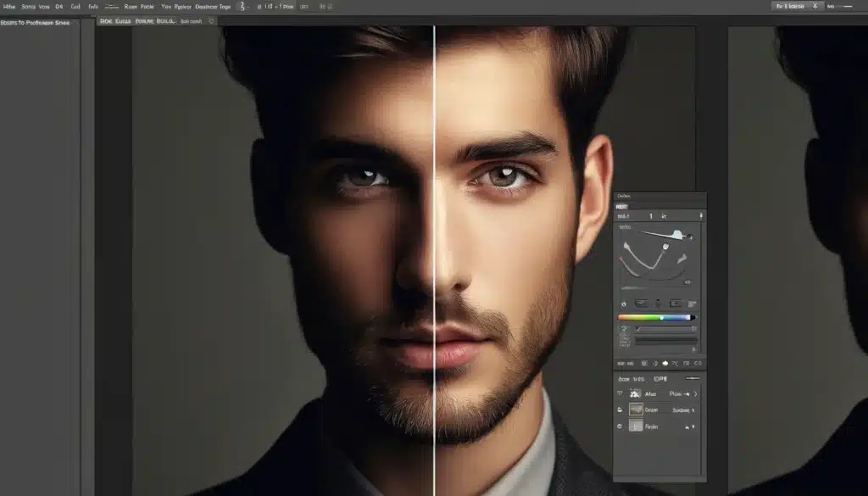This screenshot has width=868, height=496.
Task: Select the 'Afuc' layer thumbnail
Action: click(635, 393)
